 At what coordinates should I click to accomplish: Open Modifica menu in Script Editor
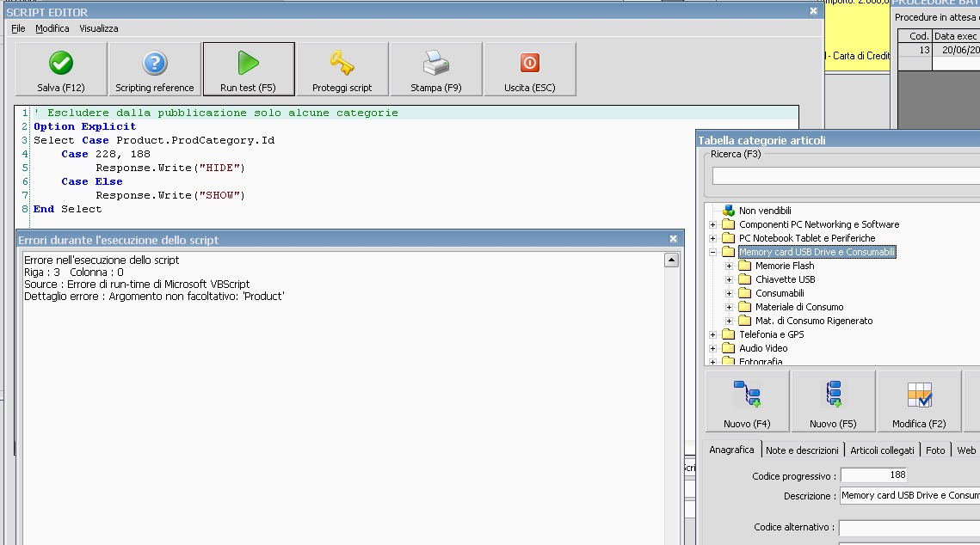[52, 28]
